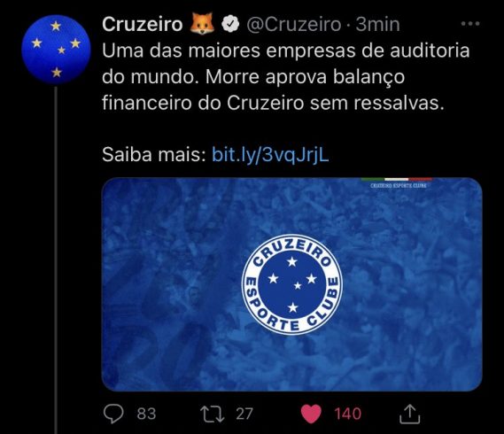The image size is (504, 434).
Task: Unlike the tweet via red heart
Action: coord(311,414)
